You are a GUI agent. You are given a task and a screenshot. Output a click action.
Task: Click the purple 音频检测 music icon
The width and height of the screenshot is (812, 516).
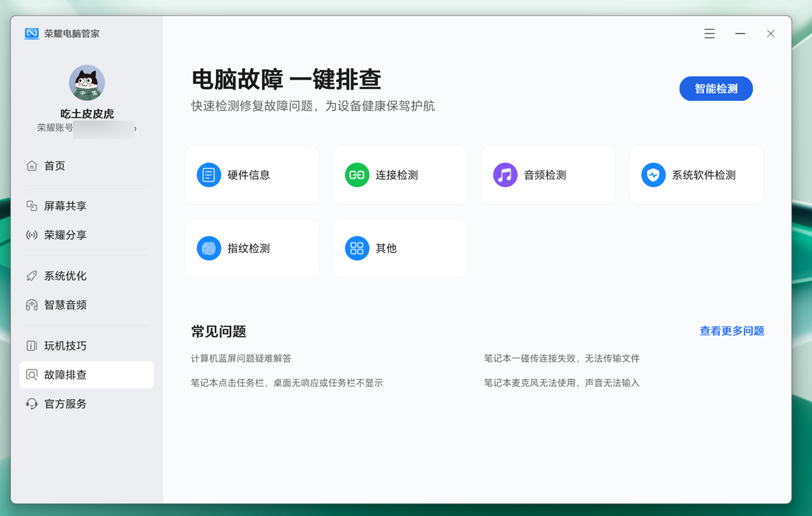[505, 175]
